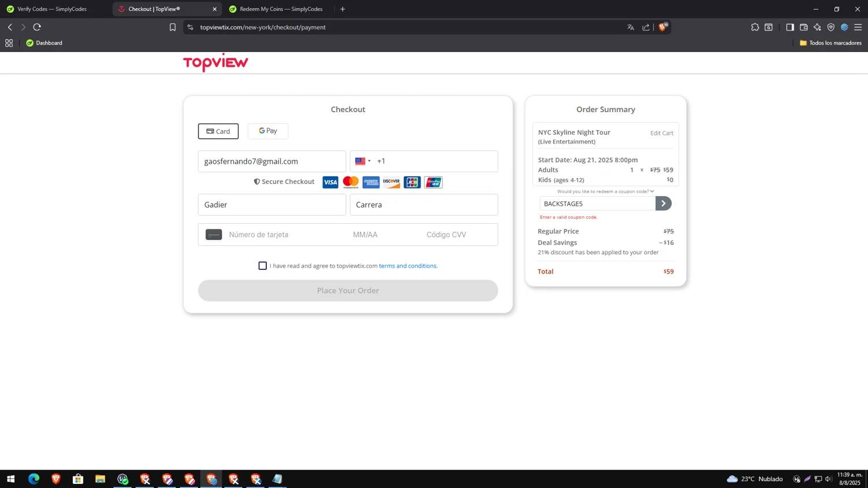Collapse the redeem coupon code expander
The width and height of the screenshot is (868, 488).
click(605, 191)
